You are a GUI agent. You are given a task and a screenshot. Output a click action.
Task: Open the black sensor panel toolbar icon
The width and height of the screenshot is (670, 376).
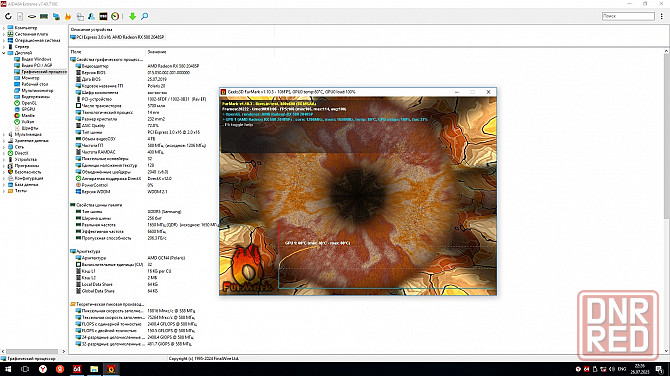[103, 16]
